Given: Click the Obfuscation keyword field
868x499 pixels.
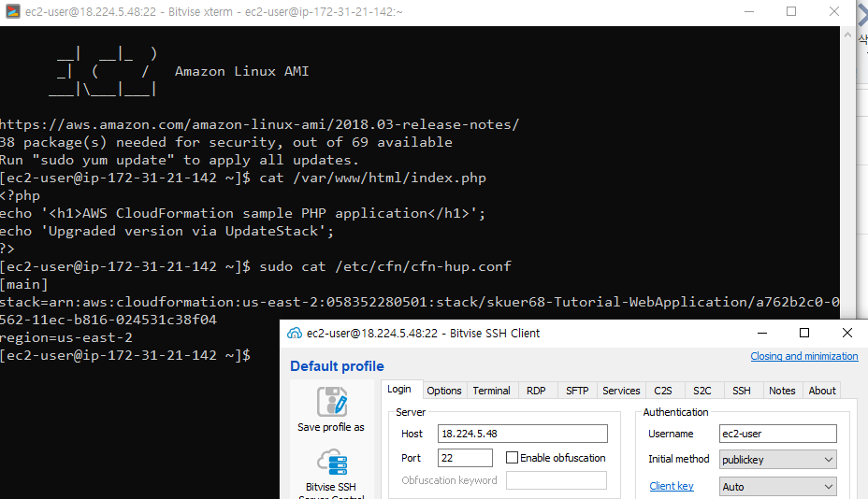Looking at the screenshot, I should (557, 480).
